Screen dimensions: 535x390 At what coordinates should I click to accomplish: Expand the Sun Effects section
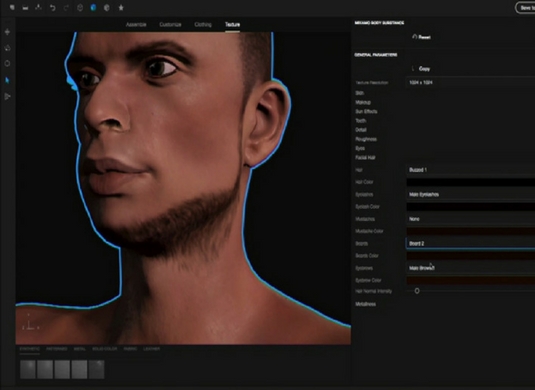(366, 111)
